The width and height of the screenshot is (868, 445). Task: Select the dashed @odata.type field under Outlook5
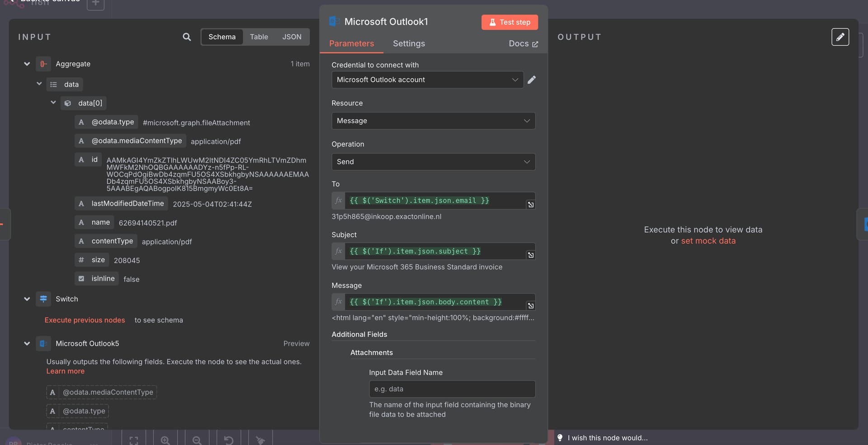pos(77,411)
